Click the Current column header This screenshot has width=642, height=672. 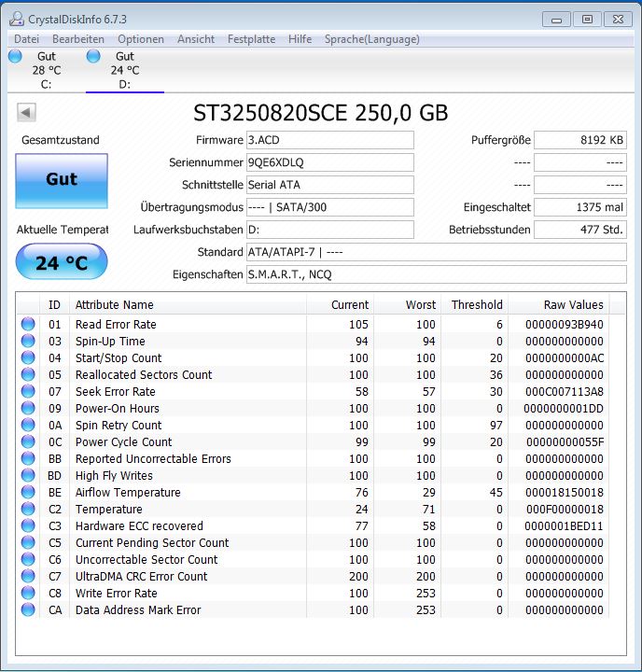(x=341, y=304)
